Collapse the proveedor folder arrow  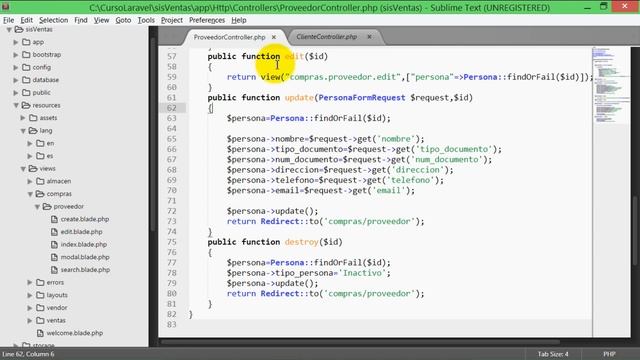point(37,207)
